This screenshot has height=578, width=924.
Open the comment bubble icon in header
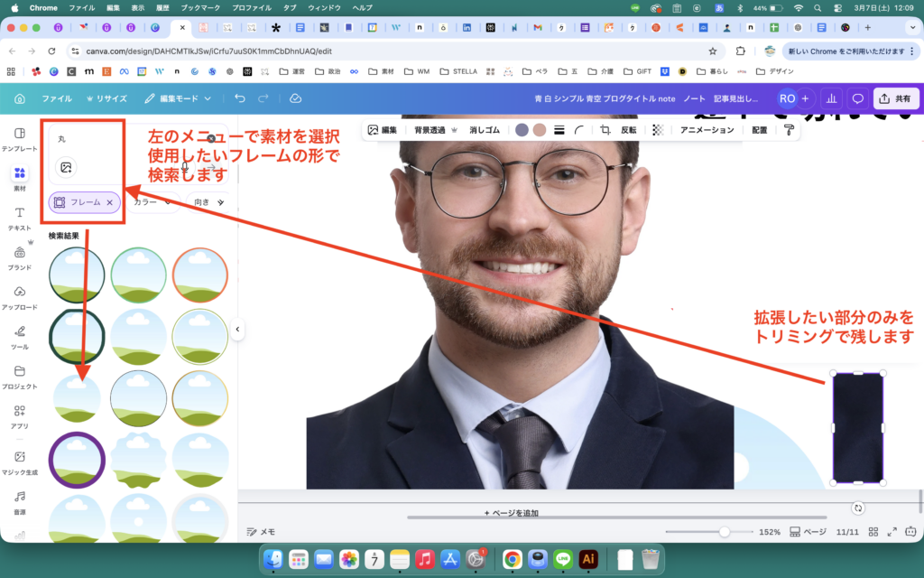[x=857, y=98]
